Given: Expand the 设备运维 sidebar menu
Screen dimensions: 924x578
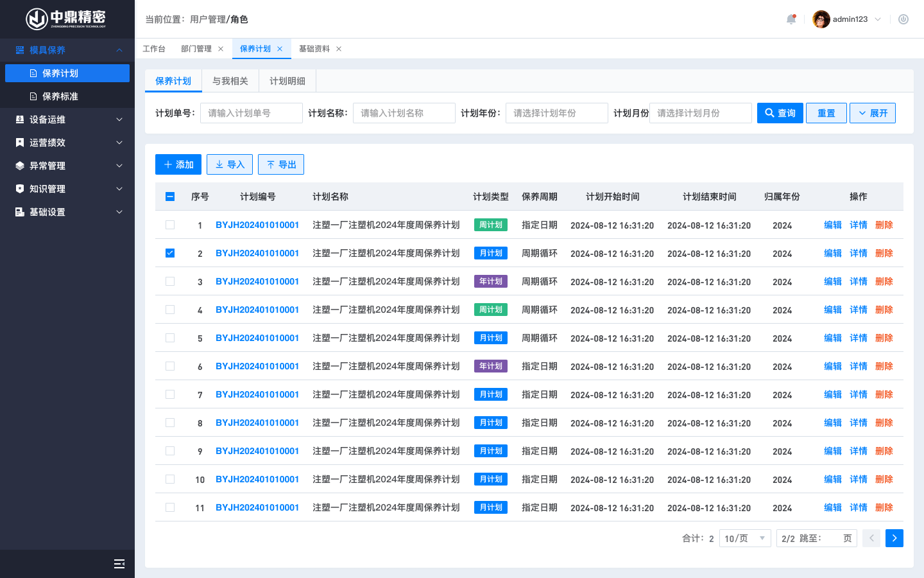Looking at the screenshot, I should click(67, 119).
